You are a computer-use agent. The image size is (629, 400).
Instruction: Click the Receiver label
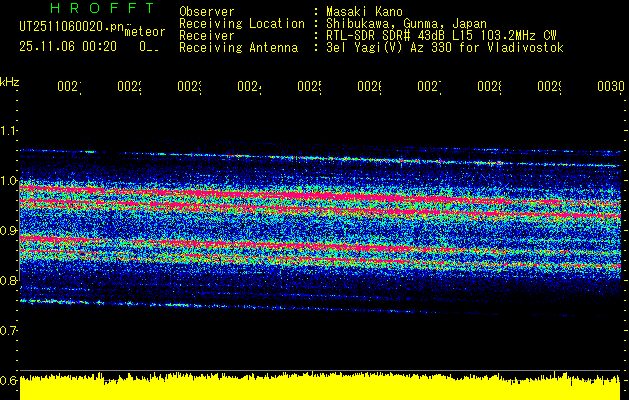click(207, 36)
